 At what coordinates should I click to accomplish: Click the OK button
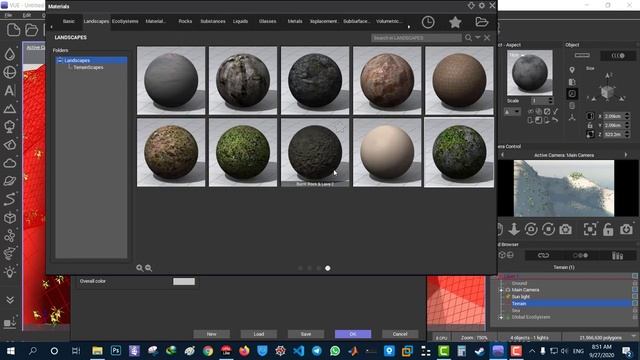point(353,334)
